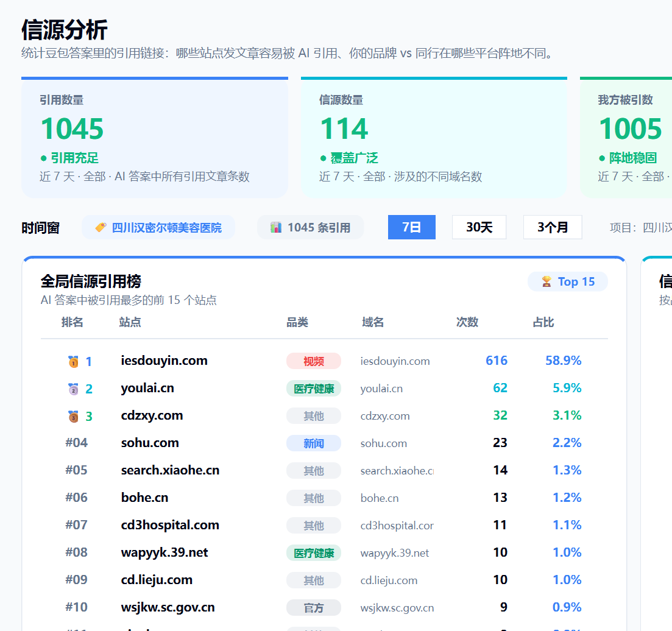
Task: Click the count 32 for cdzxy.com
Action: [x=500, y=415]
